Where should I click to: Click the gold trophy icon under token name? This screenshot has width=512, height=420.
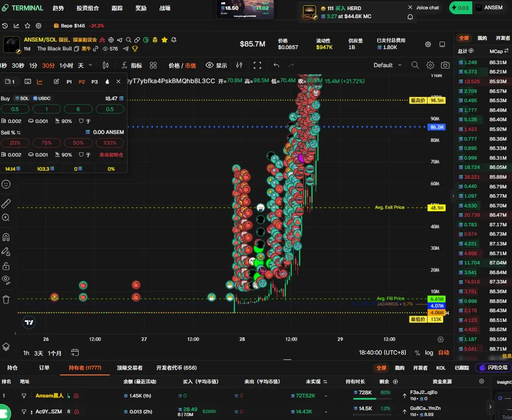pyautogui.click(x=134, y=49)
